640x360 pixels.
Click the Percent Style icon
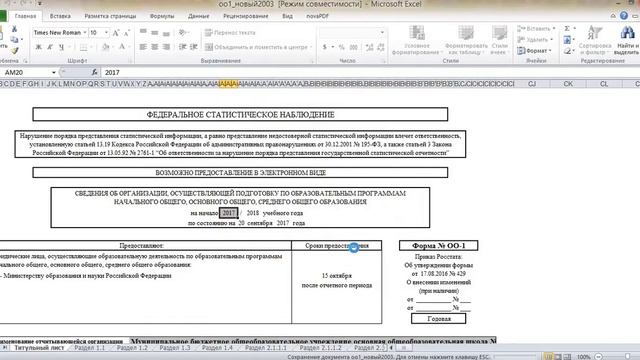[342, 47]
